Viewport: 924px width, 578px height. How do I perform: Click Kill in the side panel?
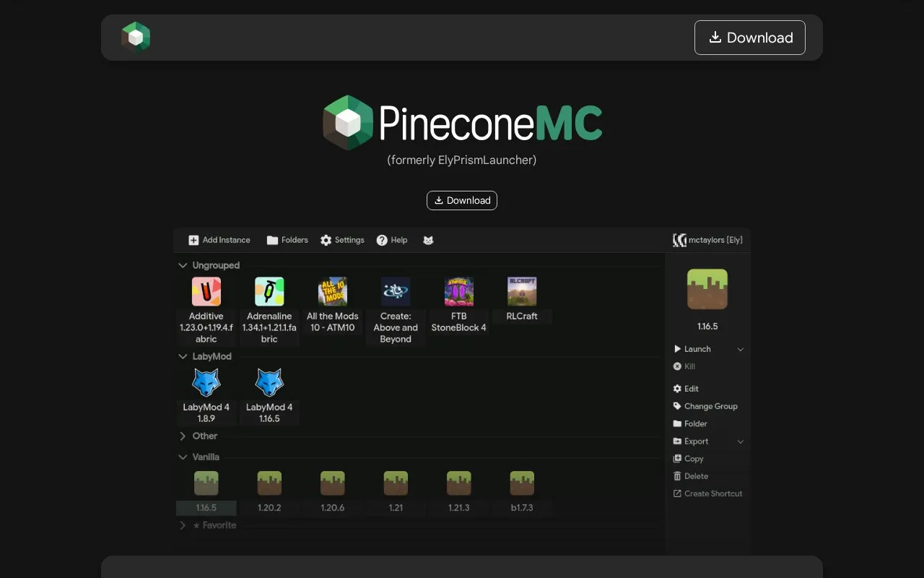coord(684,366)
